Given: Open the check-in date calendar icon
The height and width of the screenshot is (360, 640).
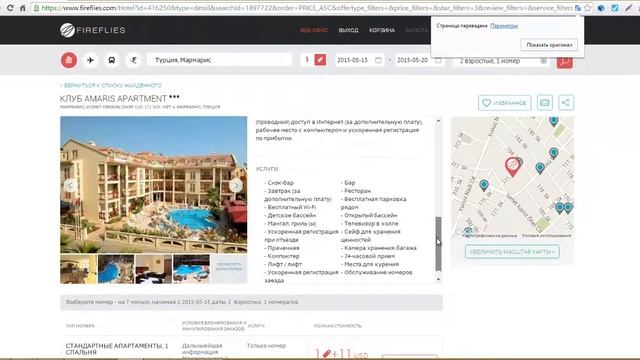Looking at the screenshot, I should [x=378, y=60].
